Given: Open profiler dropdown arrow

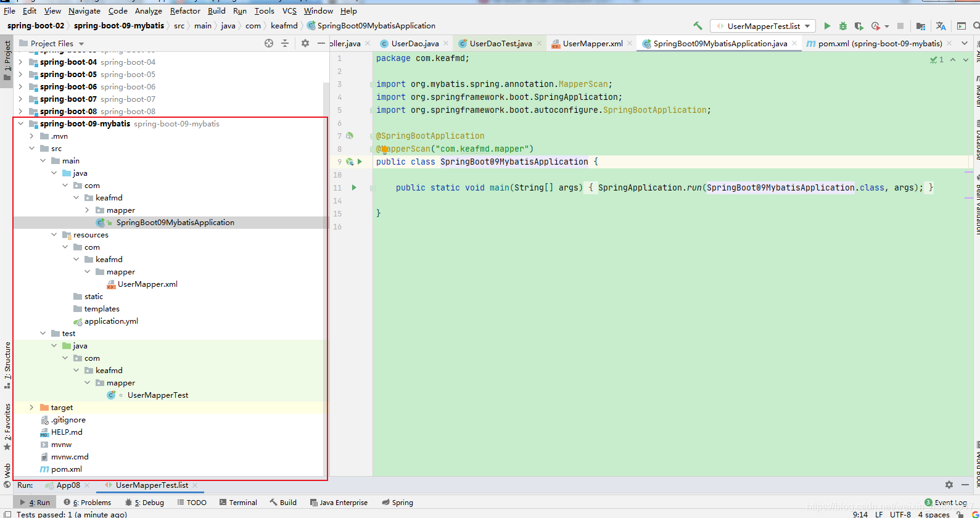Looking at the screenshot, I should click(x=887, y=27).
